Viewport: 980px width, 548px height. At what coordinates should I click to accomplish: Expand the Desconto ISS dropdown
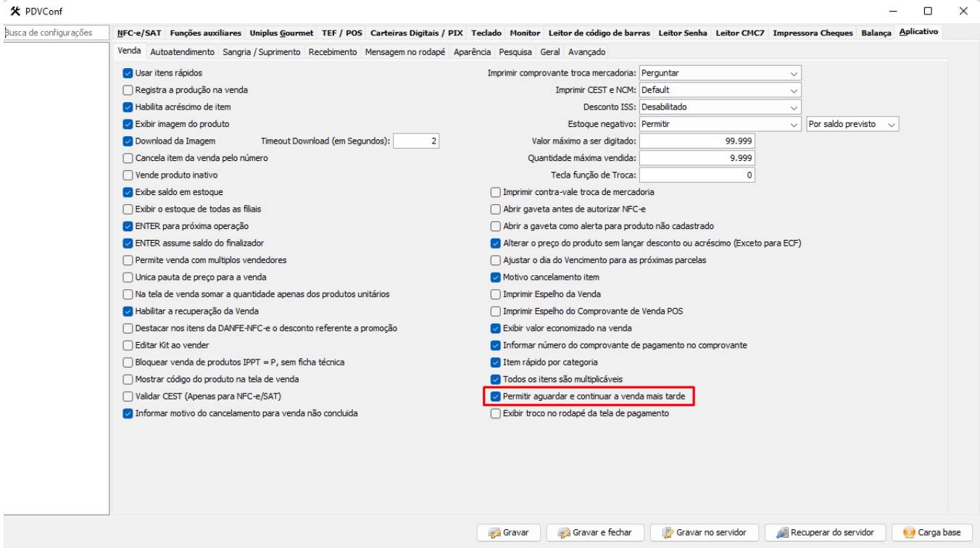click(x=794, y=107)
